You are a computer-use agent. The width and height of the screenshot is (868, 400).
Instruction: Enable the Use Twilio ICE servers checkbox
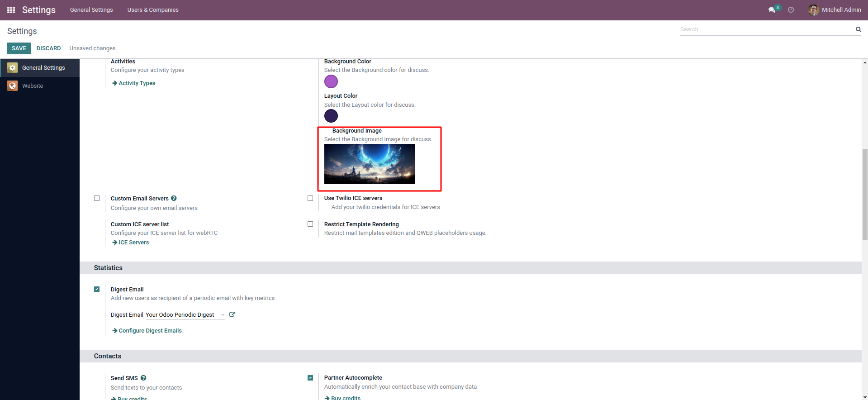[x=310, y=198]
